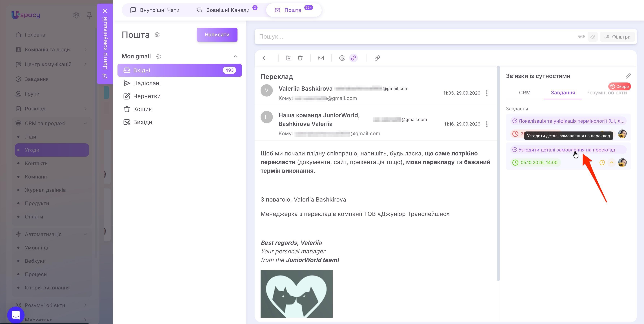The image size is (644, 324).
Task: Collapse the CRM та продажі section
Action: (85, 123)
